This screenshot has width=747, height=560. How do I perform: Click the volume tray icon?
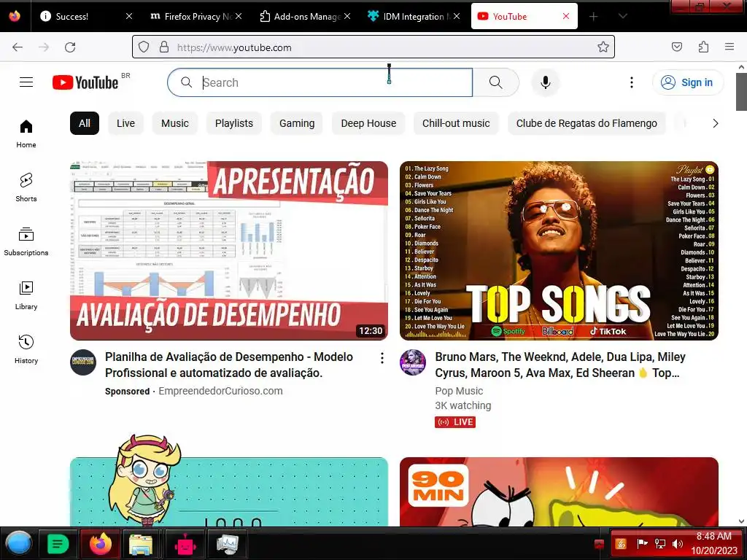tap(678, 544)
